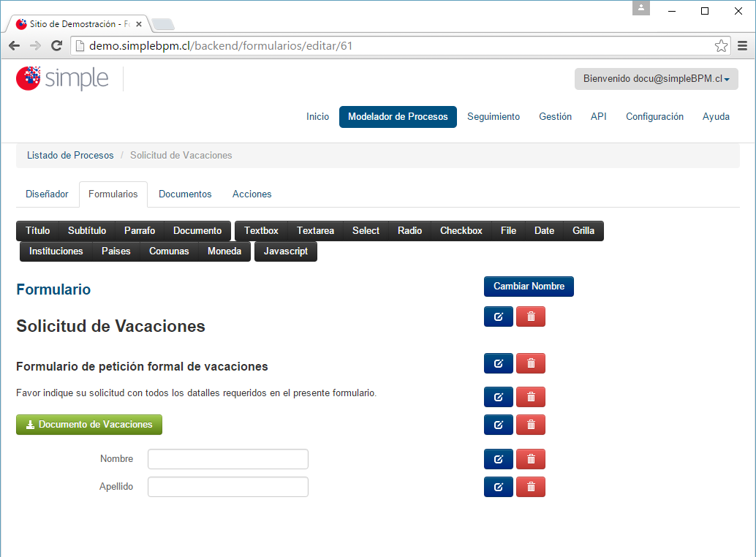
Task: Close the Sitio de Demostración tab
Action: click(139, 23)
